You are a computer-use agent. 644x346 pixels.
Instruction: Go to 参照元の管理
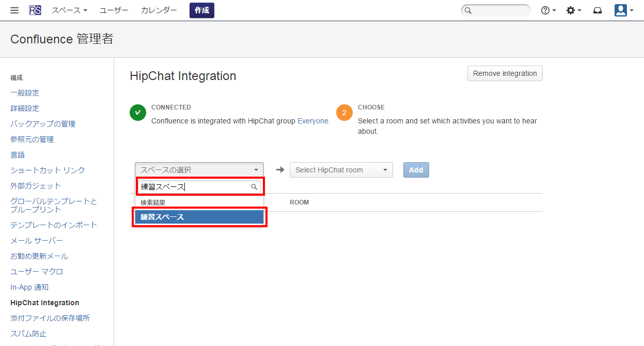point(32,139)
